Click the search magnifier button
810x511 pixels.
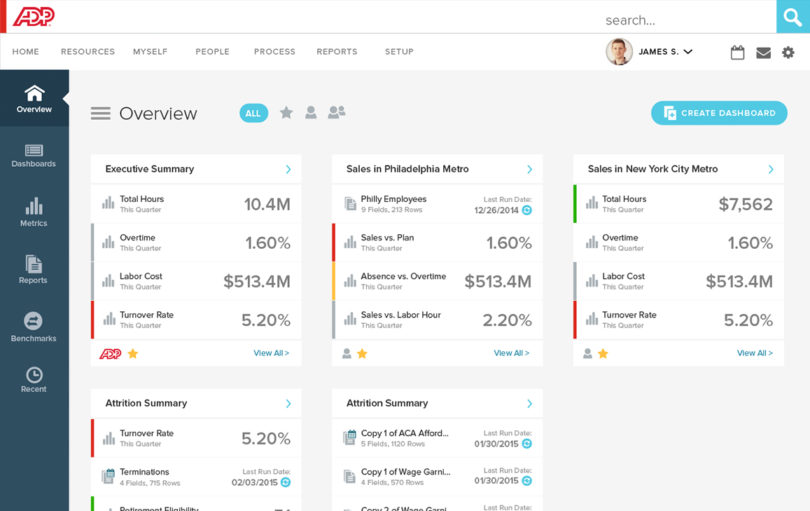point(793,17)
